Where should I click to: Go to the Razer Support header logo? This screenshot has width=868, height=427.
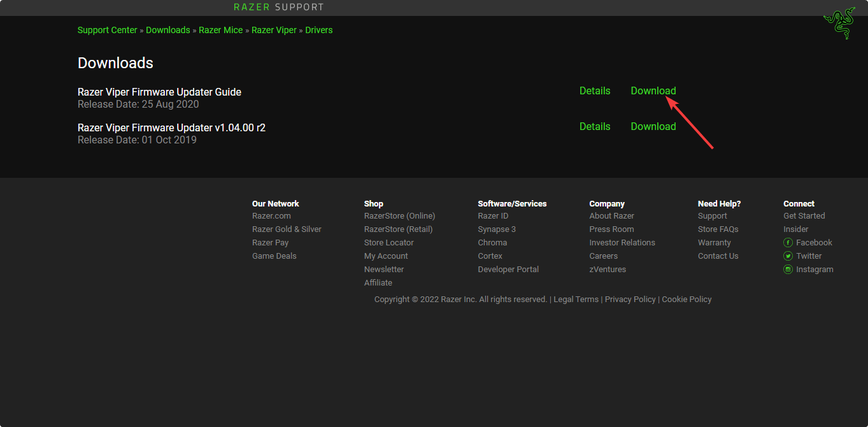coord(279,7)
